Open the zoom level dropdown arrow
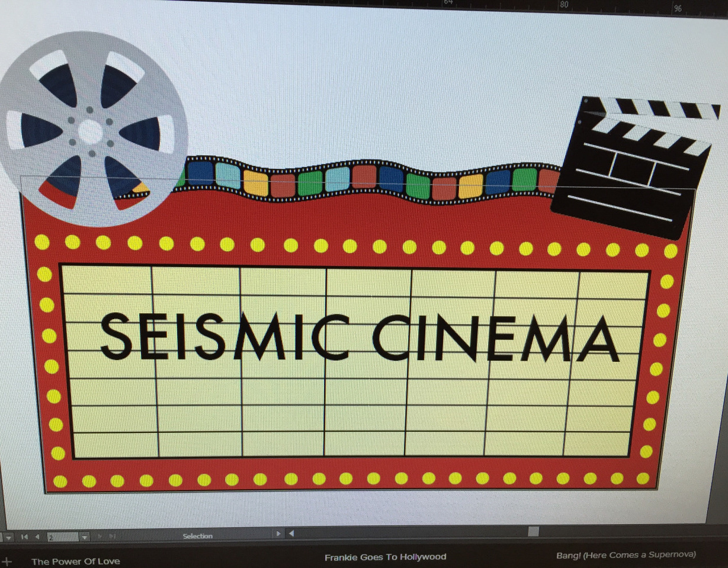The image size is (728, 568). (x=8, y=537)
